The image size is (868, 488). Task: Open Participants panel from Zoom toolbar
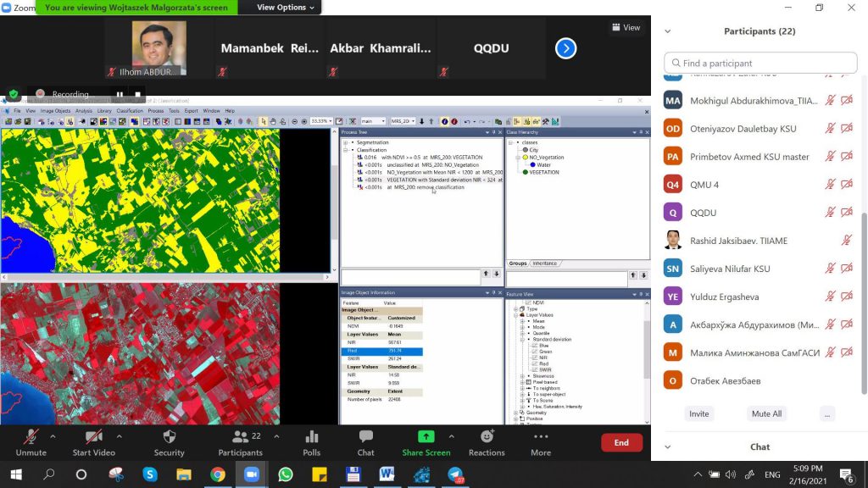coord(240,442)
